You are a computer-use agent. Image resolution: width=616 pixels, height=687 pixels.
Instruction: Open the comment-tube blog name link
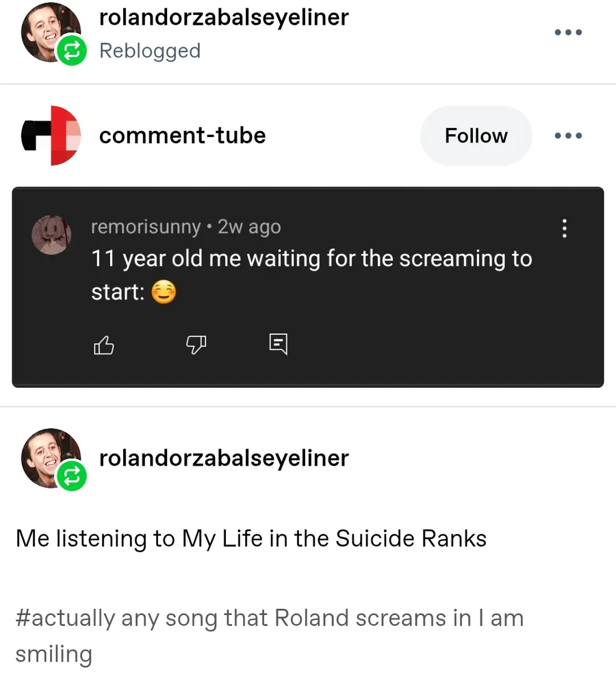pos(182,136)
